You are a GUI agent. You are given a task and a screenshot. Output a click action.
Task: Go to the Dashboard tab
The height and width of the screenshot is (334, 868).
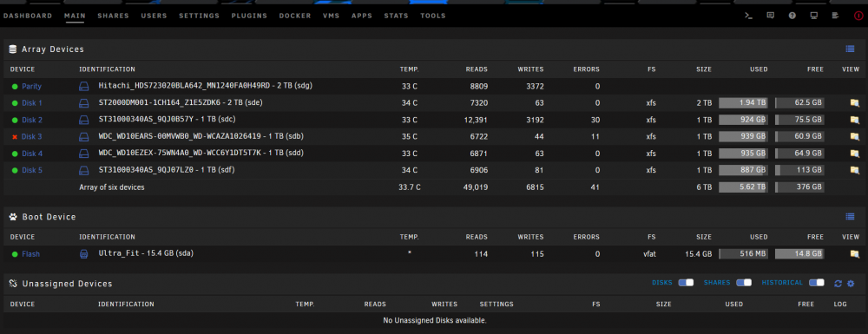28,16
